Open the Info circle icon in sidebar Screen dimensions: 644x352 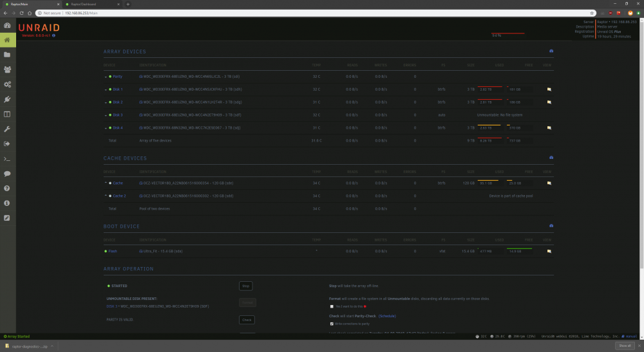click(x=7, y=203)
